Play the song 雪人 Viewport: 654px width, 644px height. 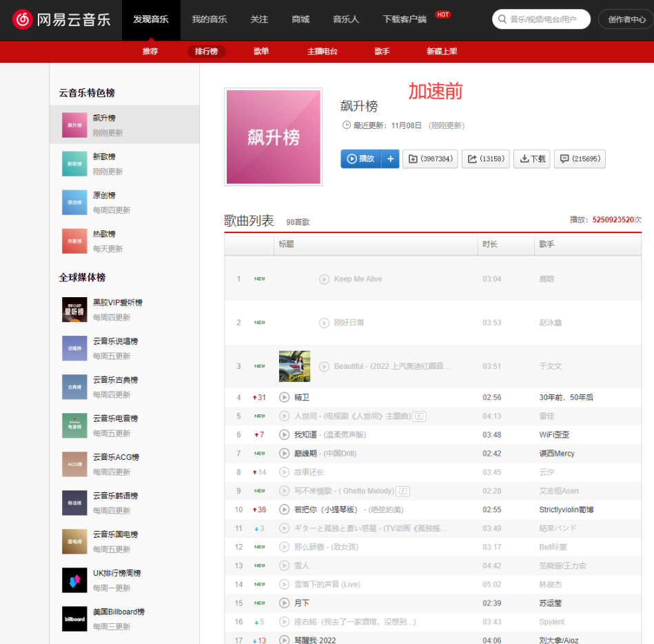(x=284, y=565)
